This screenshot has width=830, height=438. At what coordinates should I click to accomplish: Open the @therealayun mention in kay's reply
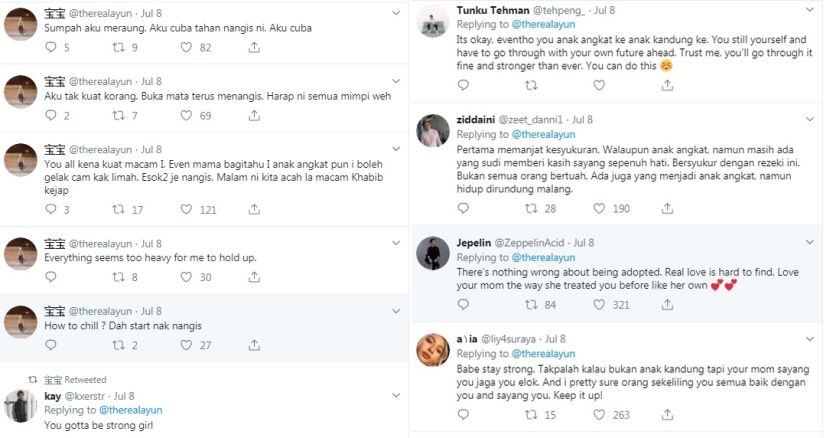point(129,410)
